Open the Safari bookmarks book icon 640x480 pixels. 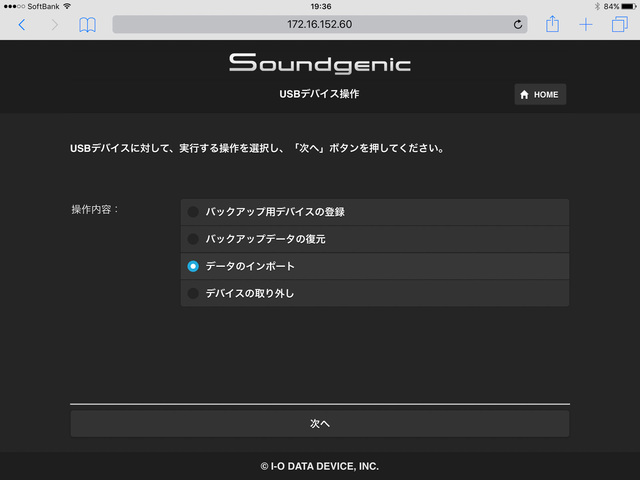(x=87, y=25)
